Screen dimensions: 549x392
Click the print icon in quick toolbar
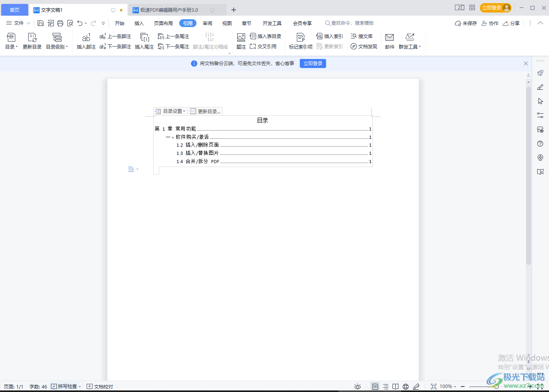(x=60, y=23)
